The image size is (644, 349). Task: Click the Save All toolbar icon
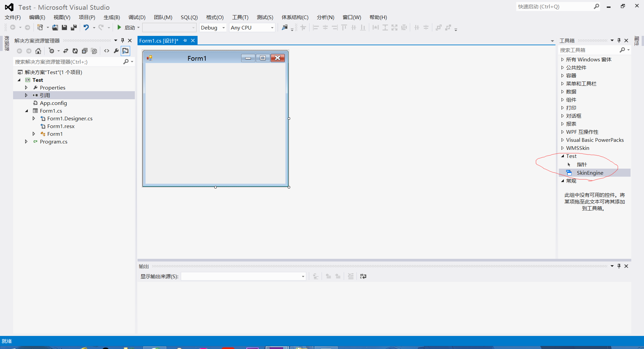pos(74,27)
